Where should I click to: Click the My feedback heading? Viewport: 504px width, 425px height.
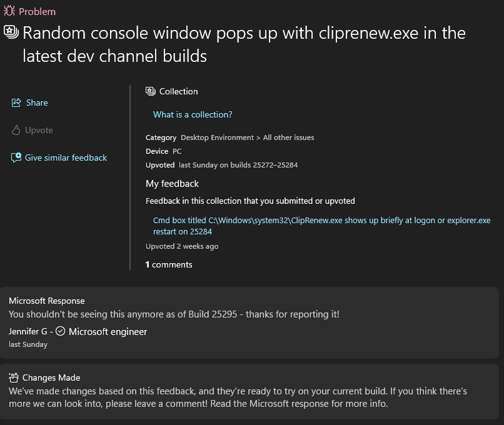[172, 184]
